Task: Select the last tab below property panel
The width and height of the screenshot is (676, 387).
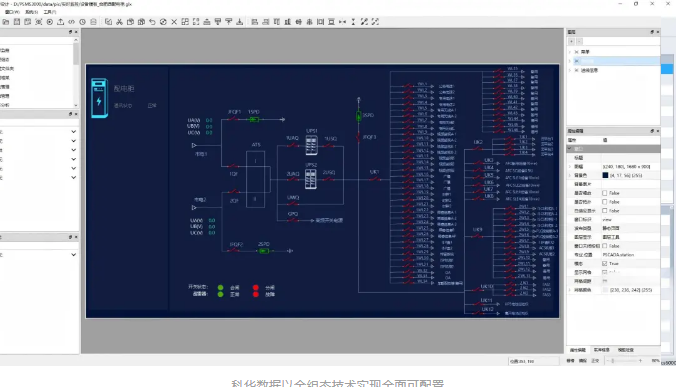Action: 626,350
